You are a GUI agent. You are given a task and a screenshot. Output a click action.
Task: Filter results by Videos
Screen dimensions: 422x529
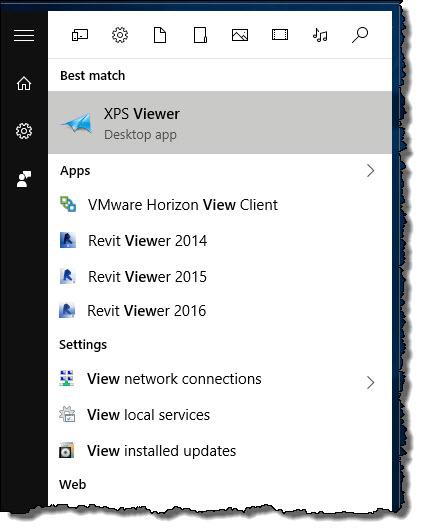point(280,35)
